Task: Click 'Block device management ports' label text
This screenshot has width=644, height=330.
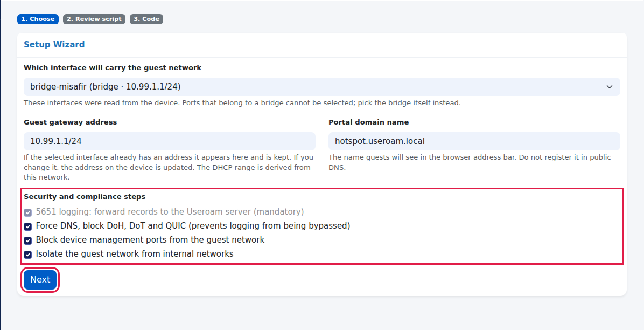Action: coord(150,240)
